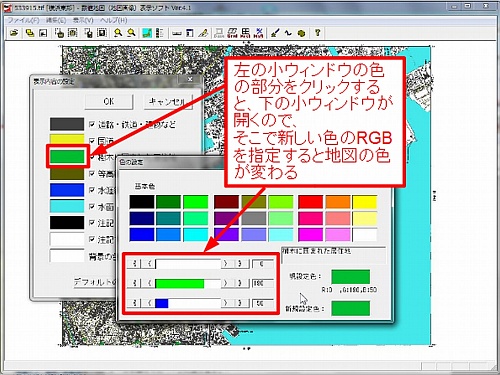The image size is (500, 375).
Task: Click the Mesh toolbar icon
Action: tap(245, 33)
